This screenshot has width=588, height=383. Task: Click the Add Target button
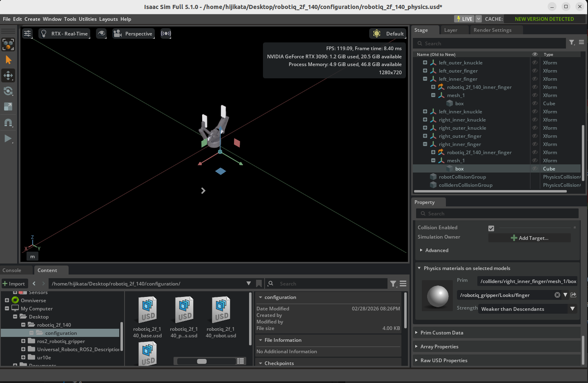(x=529, y=238)
